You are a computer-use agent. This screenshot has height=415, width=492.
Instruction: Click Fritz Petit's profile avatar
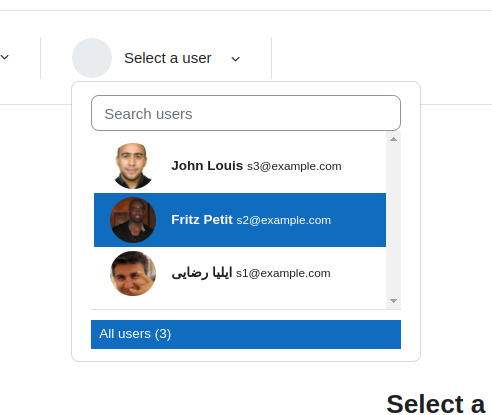pyautogui.click(x=133, y=220)
